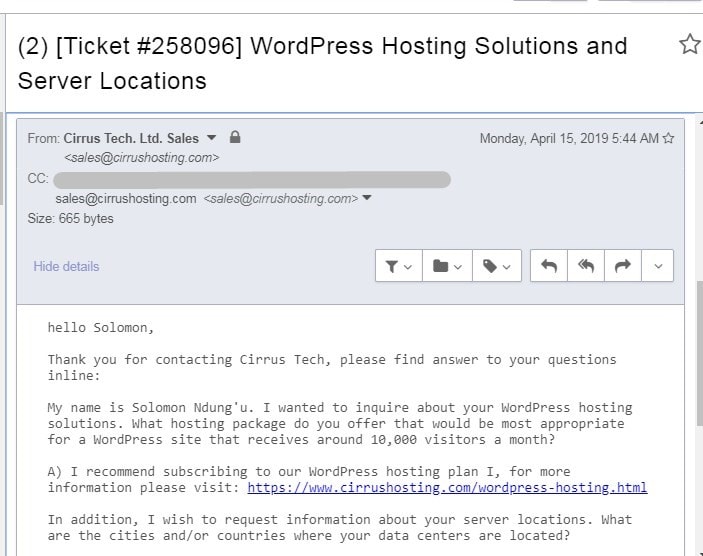
Task: Click the reply-all double arrow icon
Action: pos(586,266)
